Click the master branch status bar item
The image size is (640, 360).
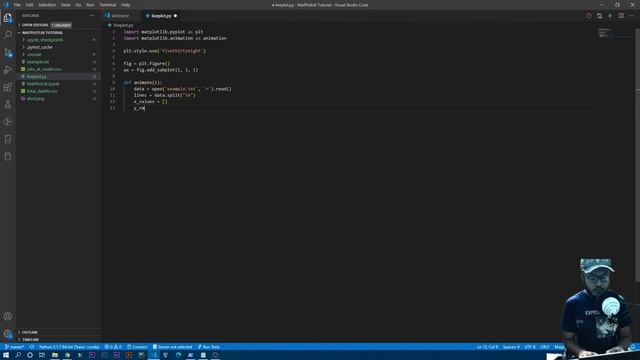(x=14, y=347)
